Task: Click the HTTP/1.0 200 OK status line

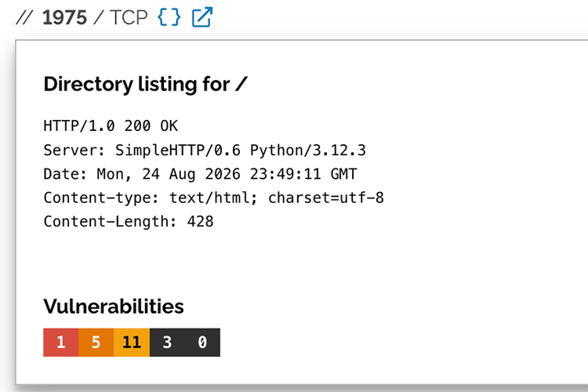Action: [x=111, y=126]
